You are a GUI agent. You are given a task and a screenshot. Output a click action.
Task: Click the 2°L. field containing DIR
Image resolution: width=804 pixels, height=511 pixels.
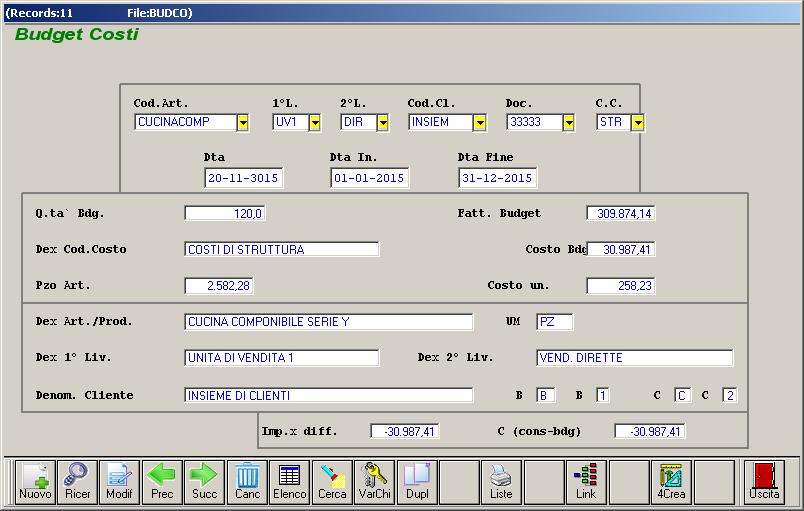[x=359, y=122]
